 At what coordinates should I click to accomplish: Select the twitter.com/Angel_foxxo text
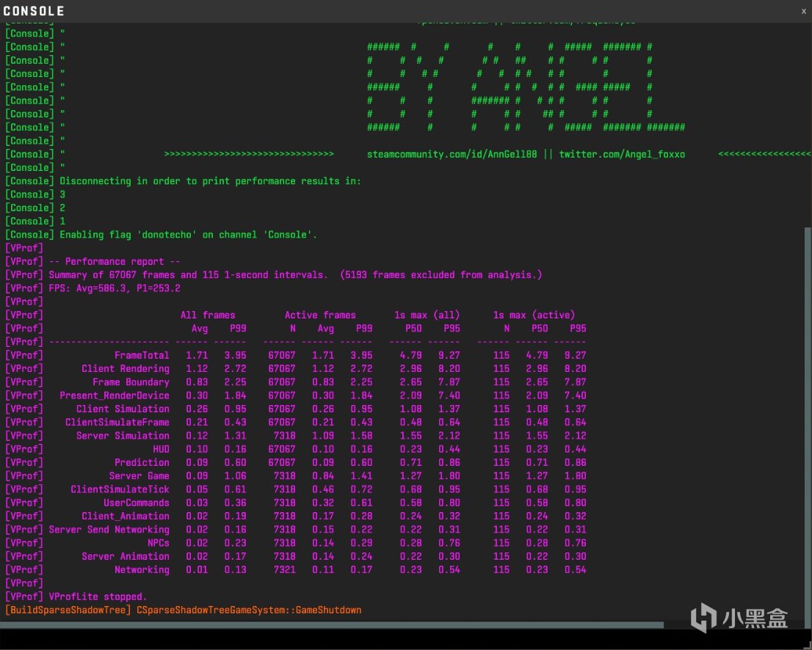tap(621, 154)
